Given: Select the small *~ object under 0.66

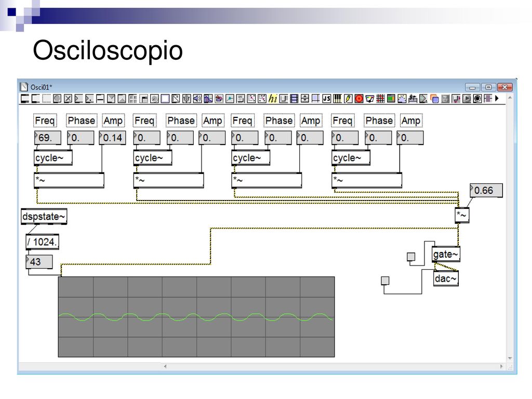Looking at the screenshot, I should [x=462, y=215].
